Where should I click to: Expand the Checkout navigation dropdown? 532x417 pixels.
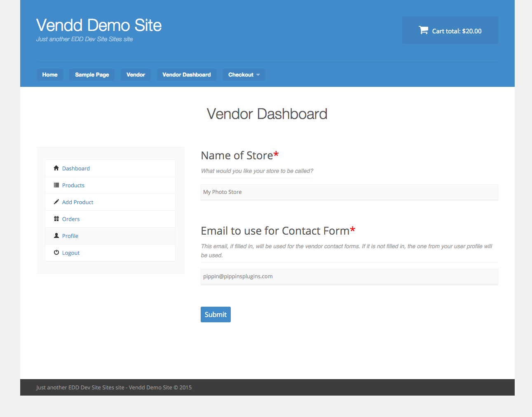244,75
